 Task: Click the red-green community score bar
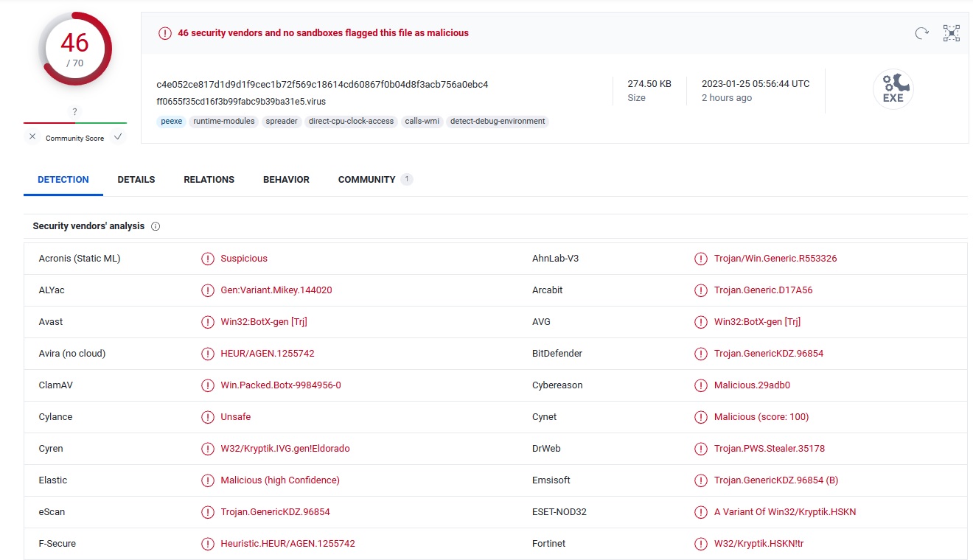tap(75, 123)
